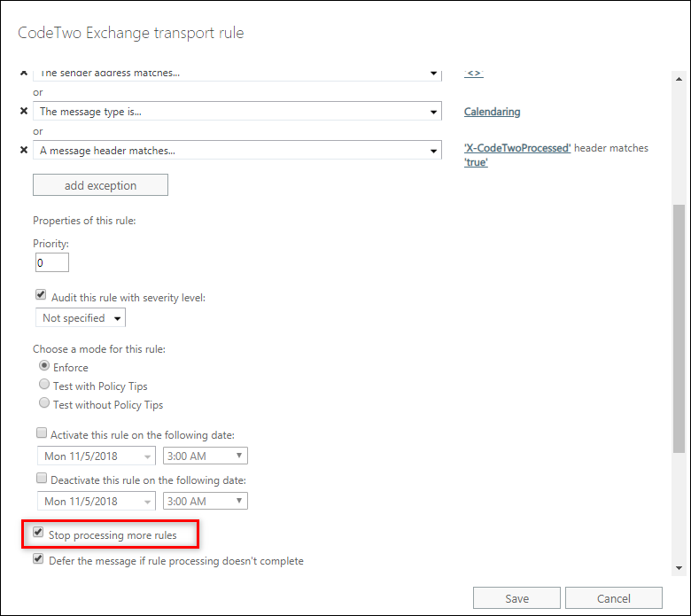Image resolution: width=691 pixels, height=616 pixels.
Task: Select the Enforce mode radio button
Action: coord(44,365)
